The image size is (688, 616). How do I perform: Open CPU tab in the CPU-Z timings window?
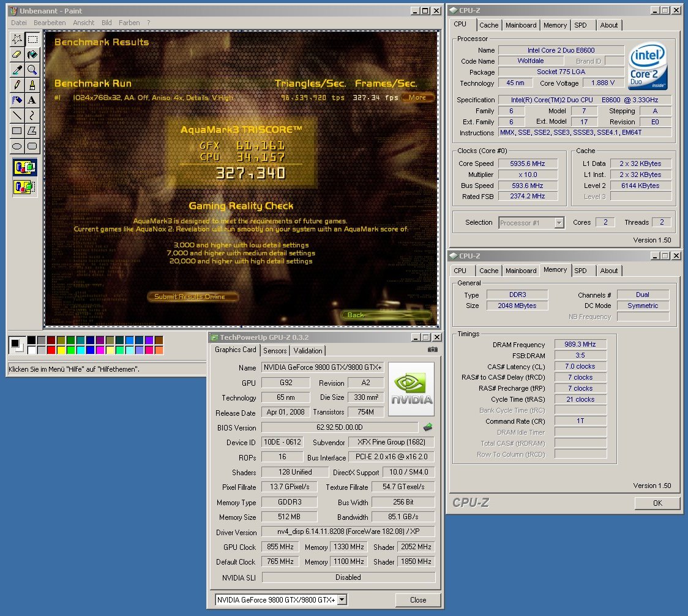(460, 271)
